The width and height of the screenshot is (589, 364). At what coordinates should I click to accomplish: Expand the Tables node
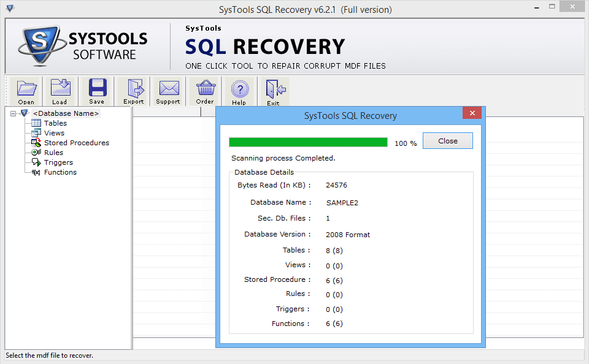(x=36, y=123)
